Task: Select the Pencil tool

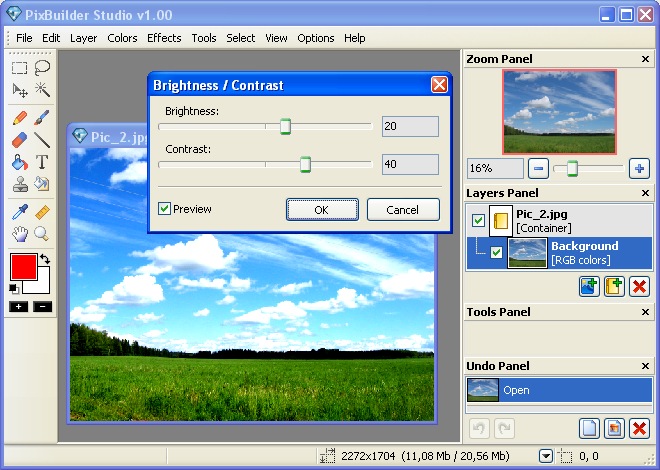Action: pyautogui.click(x=19, y=118)
